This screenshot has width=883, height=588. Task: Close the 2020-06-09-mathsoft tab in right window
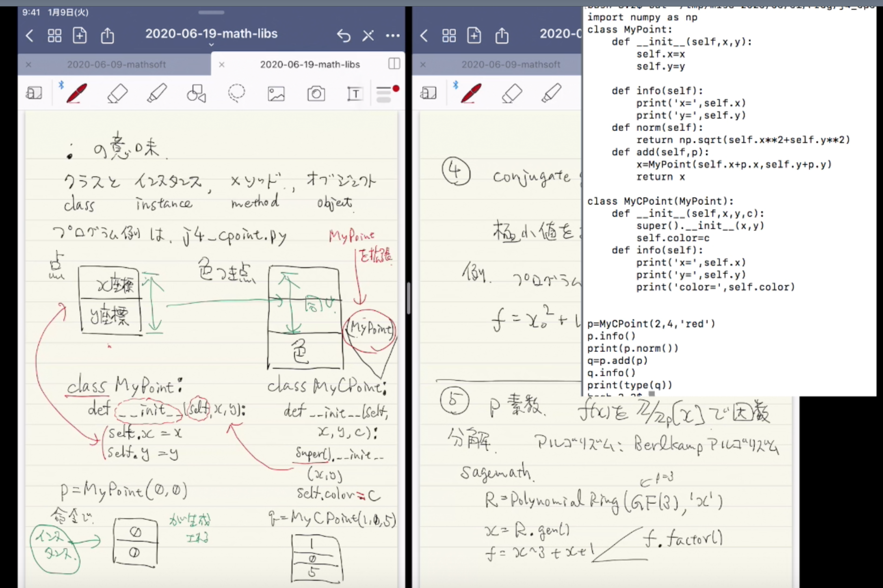[423, 64]
